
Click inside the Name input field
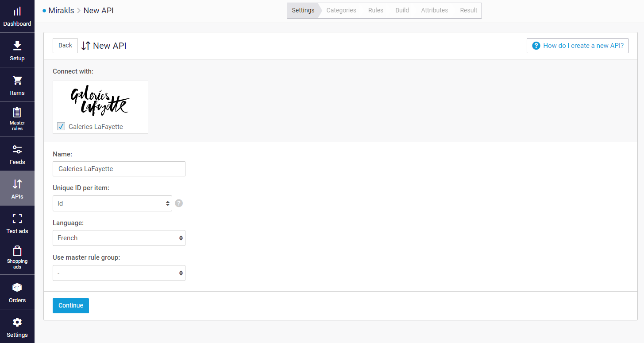pyautogui.click(x=119, y=169)
